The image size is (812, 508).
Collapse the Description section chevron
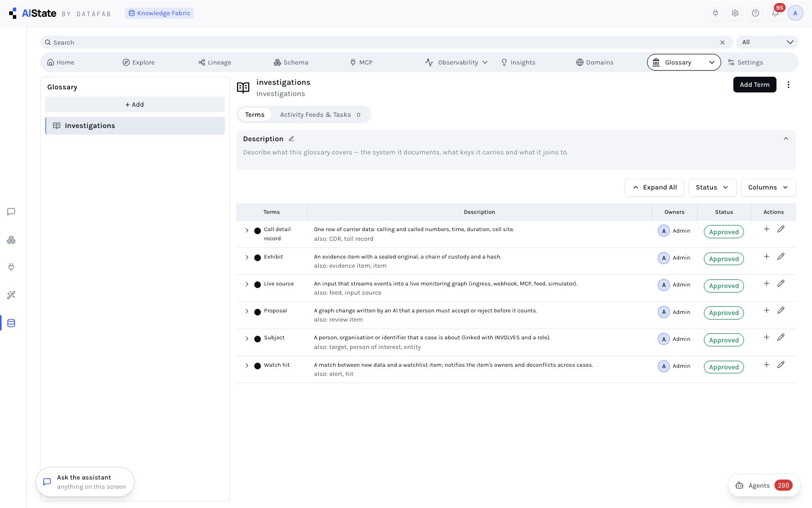click(786, 139)
